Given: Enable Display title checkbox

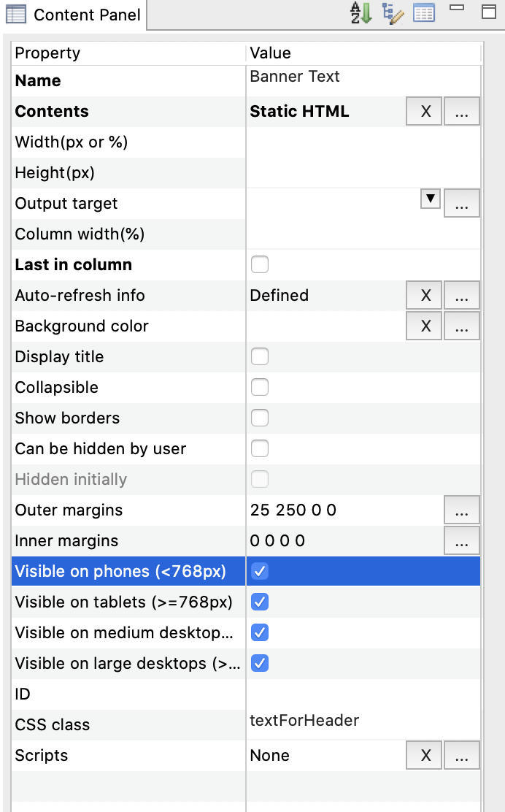Looking at the screenshot, I should pos(260,357).
